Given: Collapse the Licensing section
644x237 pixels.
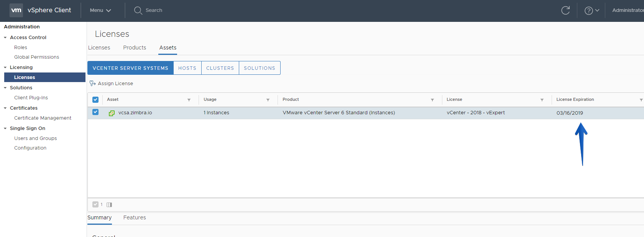Looking at the screenshot, I should [5, 67].
